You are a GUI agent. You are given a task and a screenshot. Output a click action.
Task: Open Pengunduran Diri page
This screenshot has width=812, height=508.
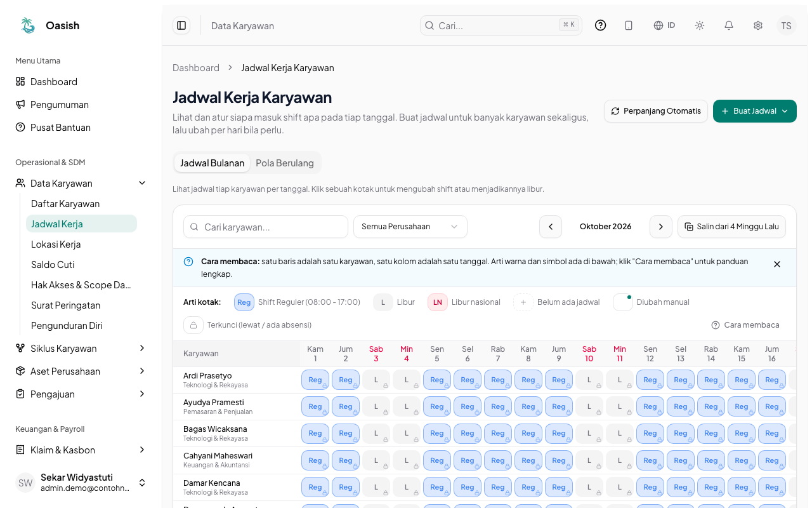[81, 326]
